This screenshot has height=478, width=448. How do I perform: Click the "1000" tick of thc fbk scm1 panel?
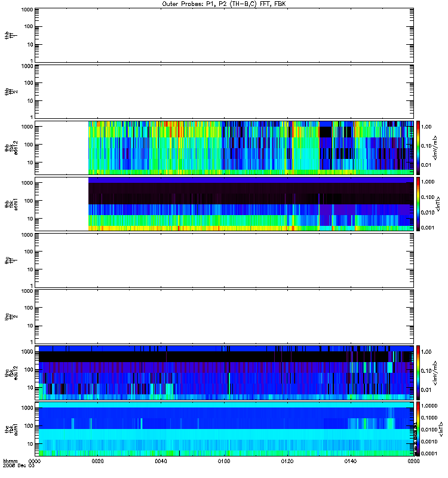pyautogui.click(x=27, y=408)
